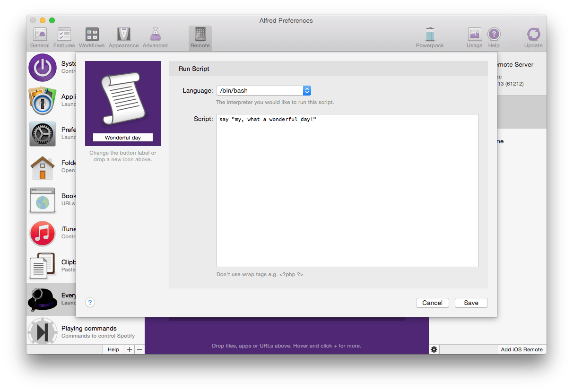Open the System power commands sidebar page
The width and height of the screenshot is (573, 392).
coord(43,68)
